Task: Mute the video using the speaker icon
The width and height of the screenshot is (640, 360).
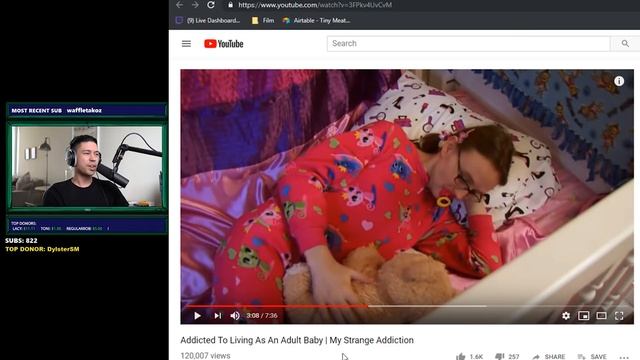Action: [235, 316]
